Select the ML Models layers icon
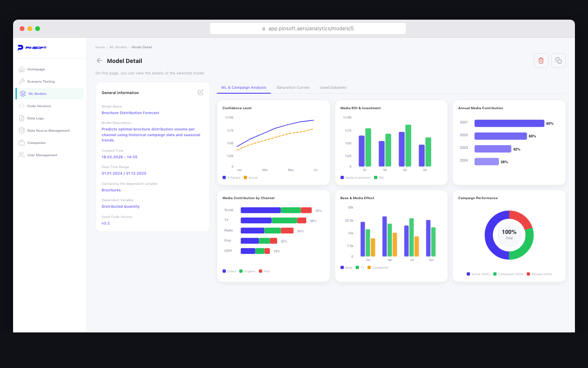 (x=22, y=93)
